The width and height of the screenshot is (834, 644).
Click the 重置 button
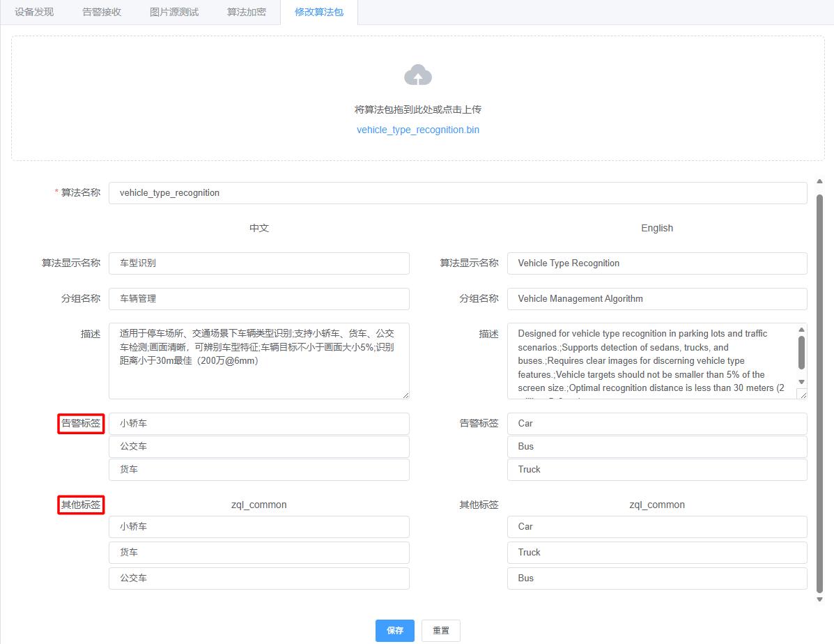440,630
